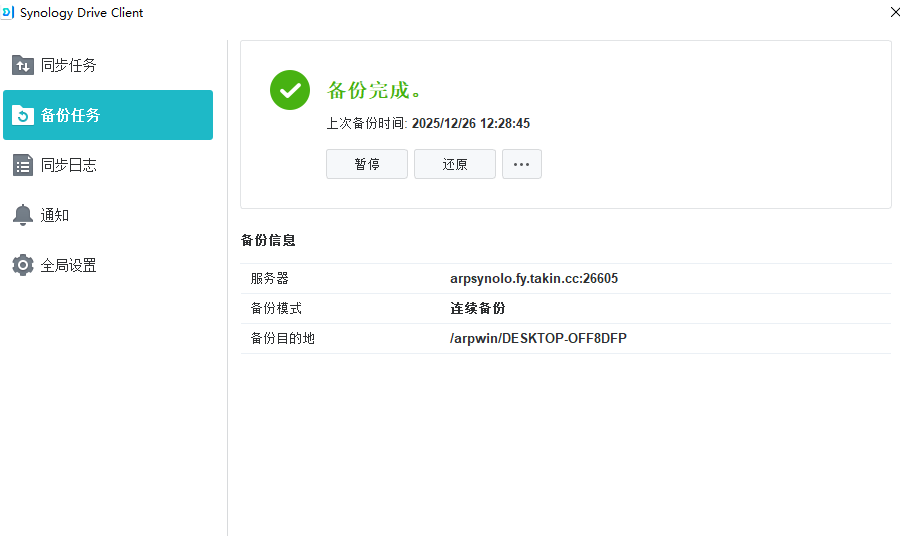Open 全局设置 via the gear icon

click(23, 265)
